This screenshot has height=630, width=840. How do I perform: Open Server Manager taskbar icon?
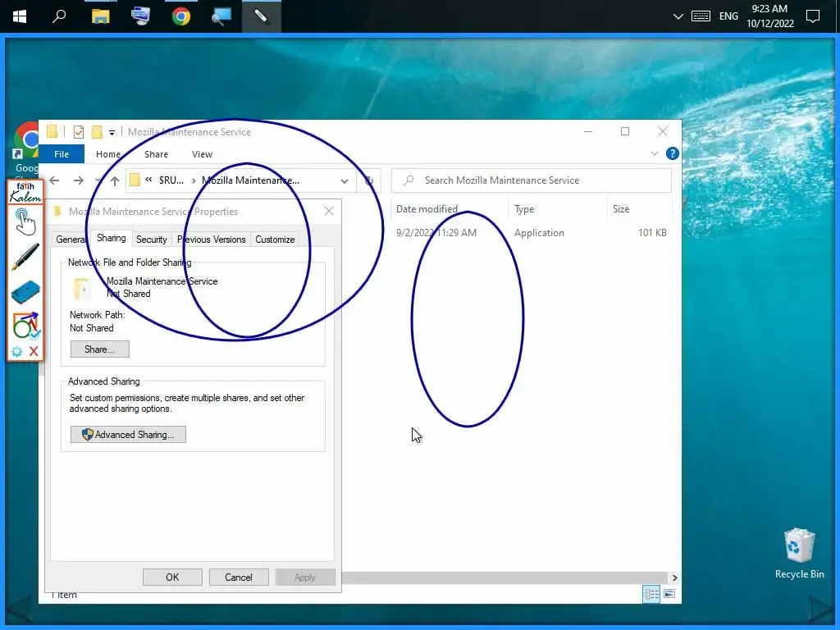140,16
